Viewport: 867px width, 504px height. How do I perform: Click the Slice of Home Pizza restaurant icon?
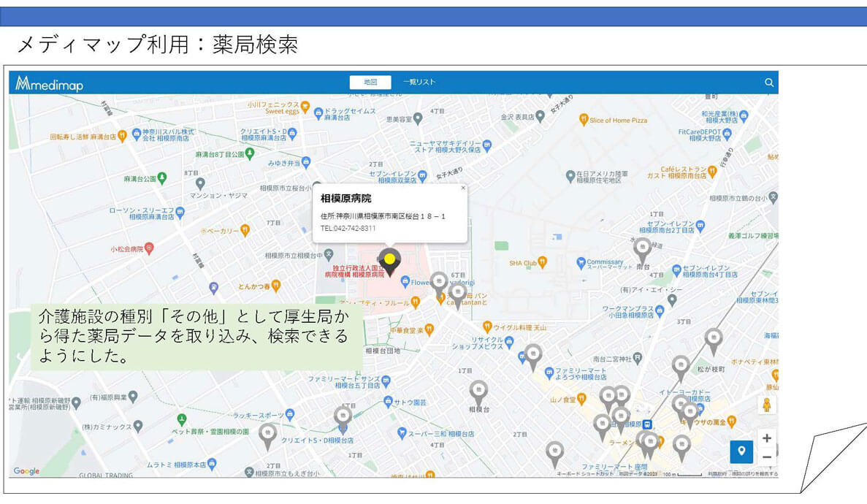pyautogui.click(x=583, y=120)
